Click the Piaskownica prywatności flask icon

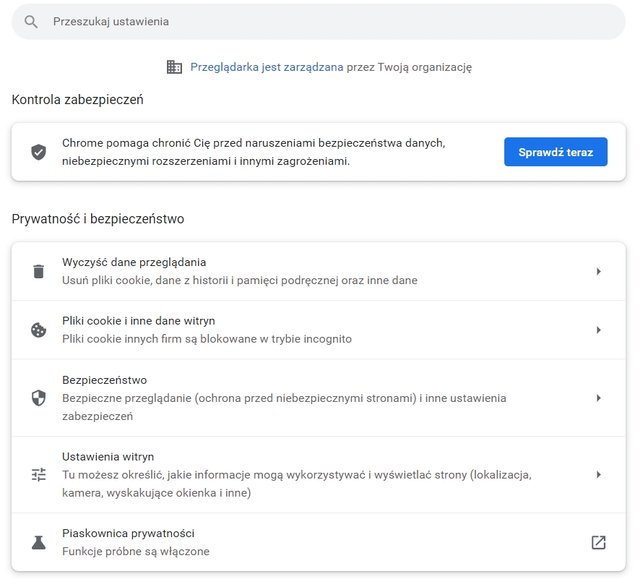tap(39, 542)
